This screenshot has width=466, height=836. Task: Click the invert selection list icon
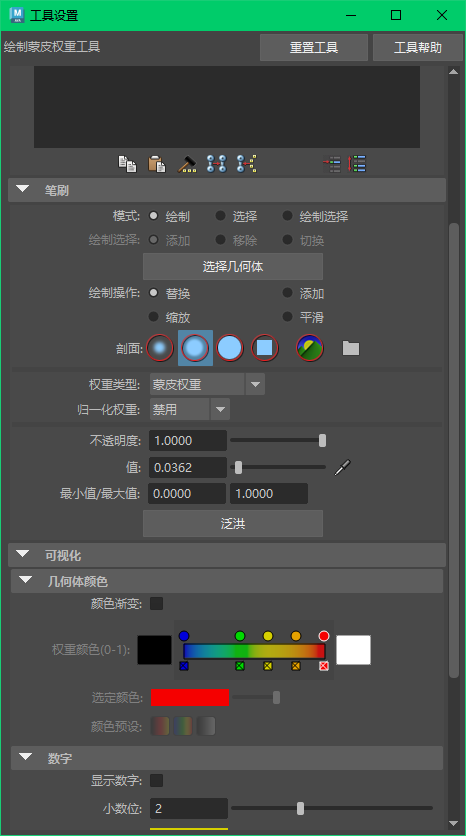coord(332,164)
